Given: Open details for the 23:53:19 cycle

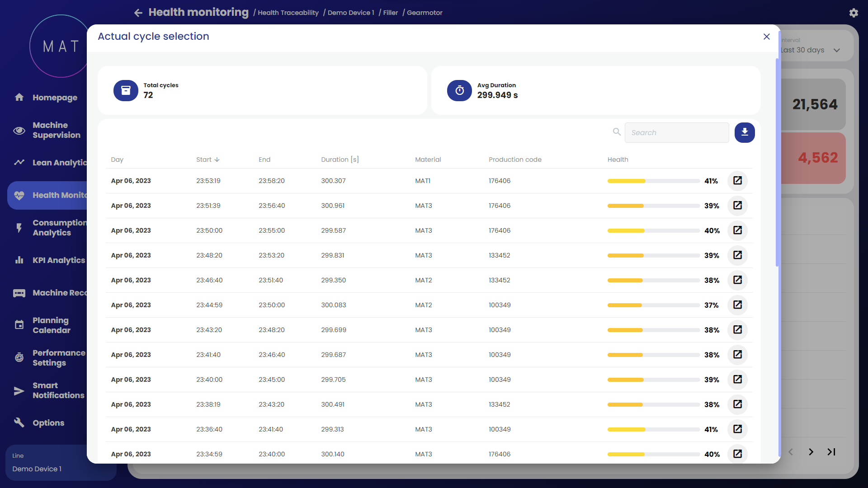Looking at the screenshot, I should tap(737, 181).
